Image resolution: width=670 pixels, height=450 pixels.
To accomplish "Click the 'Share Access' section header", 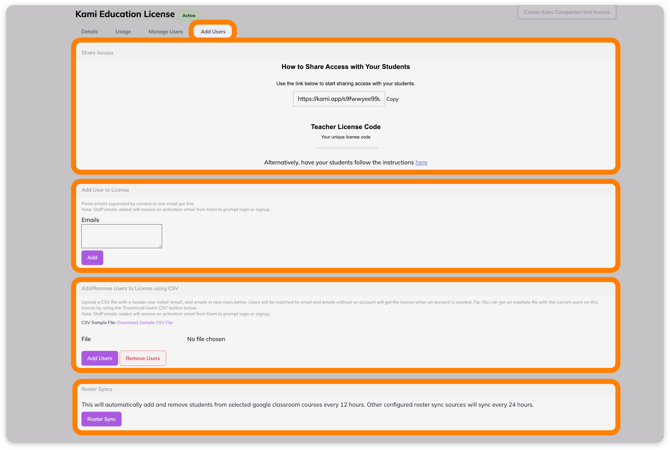I will click(97, 53).
